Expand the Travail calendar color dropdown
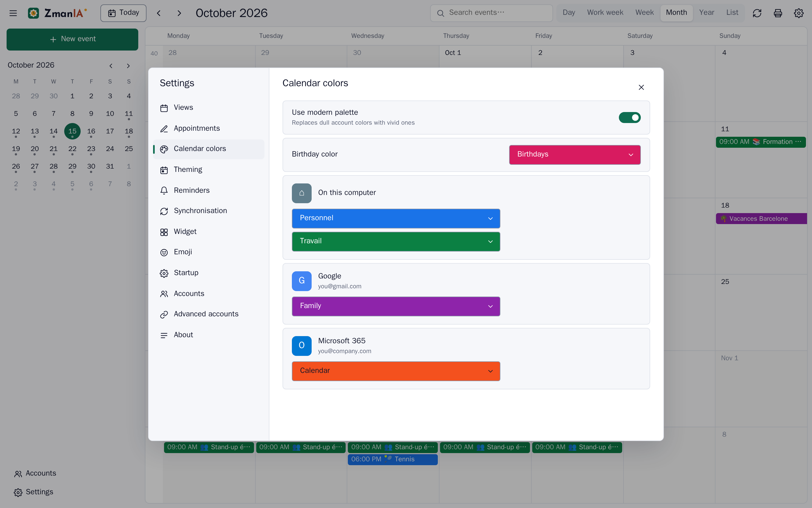 coord(396,241)
